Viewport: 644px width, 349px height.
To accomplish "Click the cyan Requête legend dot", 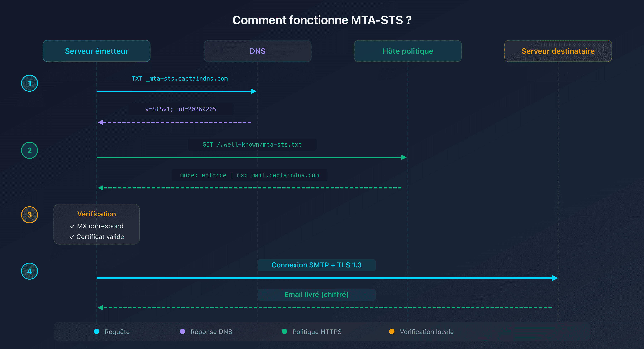I will point(97,331).
